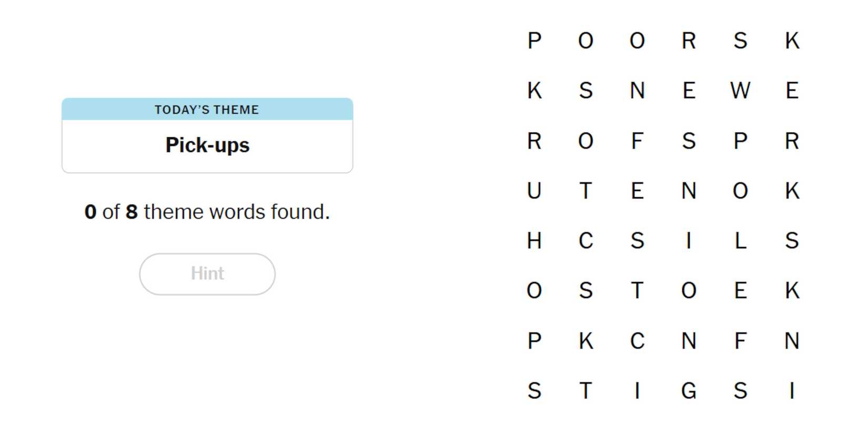Select the letter U in the grid
This screenshot has width=868, height=434.
(534, 191)
